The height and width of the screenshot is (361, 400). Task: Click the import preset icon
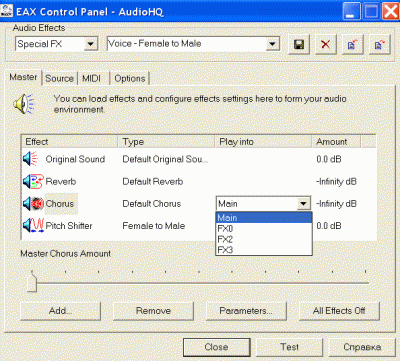point(353,44)
